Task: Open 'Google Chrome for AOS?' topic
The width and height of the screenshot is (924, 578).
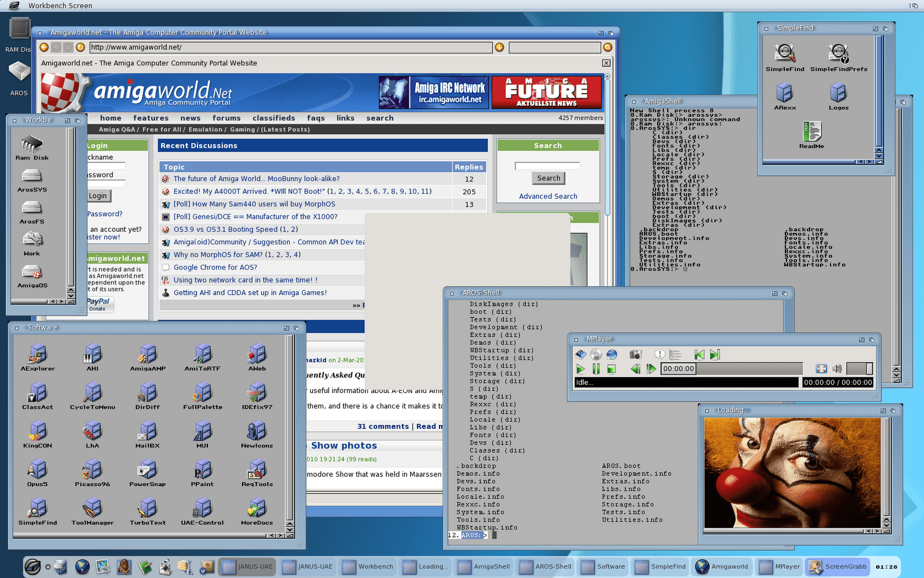Action: pos(215,268)
